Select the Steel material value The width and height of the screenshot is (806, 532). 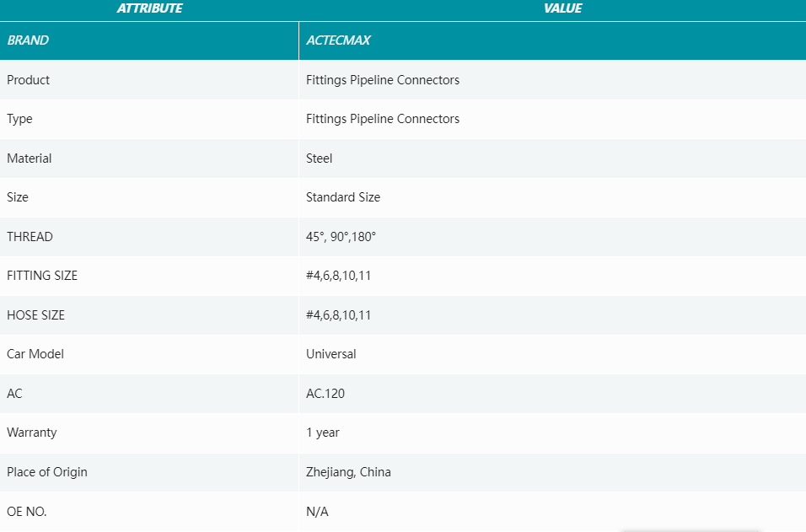click(x=320, y=159)
